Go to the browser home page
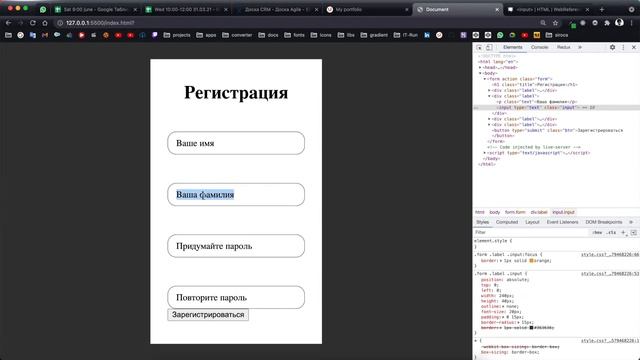 [45, 23]
